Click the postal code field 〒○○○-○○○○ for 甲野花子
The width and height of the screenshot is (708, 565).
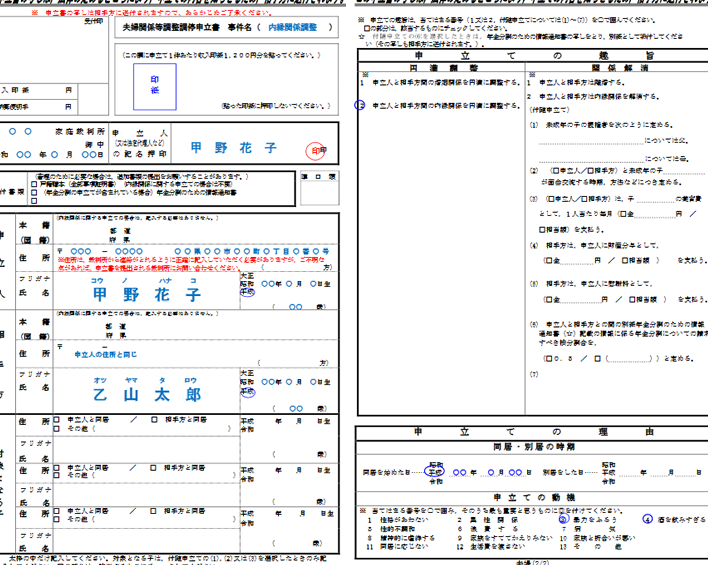pyautogui.click(x=100, y=252)
